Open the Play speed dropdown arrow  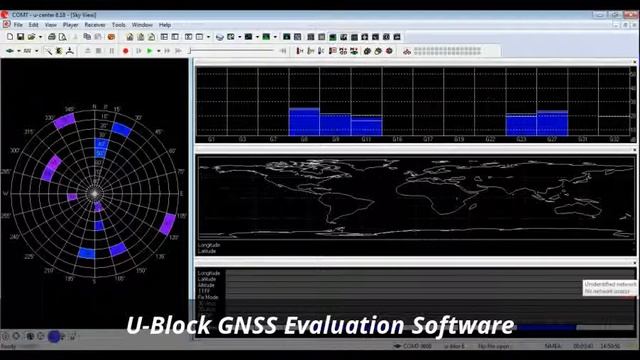click(x=158, y=51)
